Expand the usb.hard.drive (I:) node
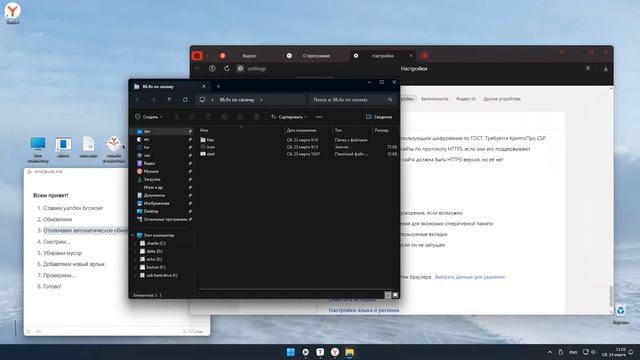Viewport: 640px width, 360px height. click(x=136, y=276)
